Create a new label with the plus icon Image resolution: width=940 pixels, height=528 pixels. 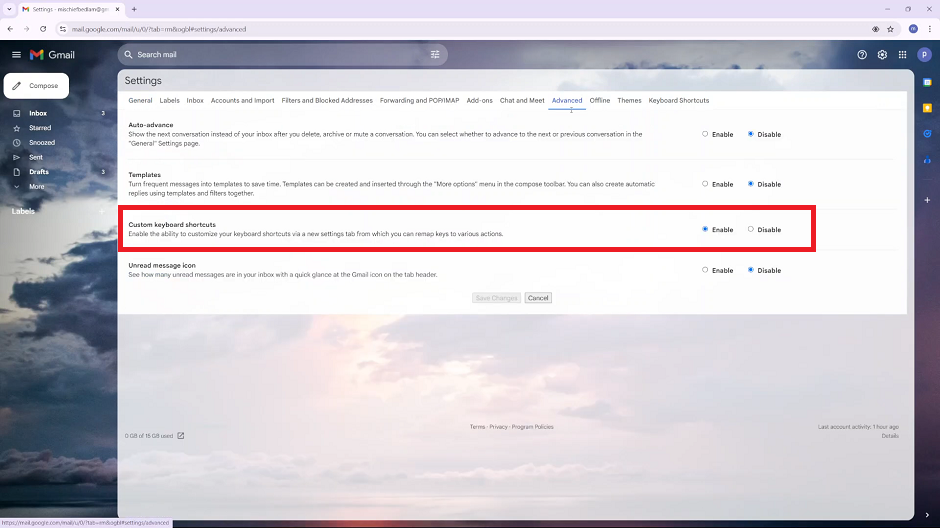pyautogui.click(x=102, y=211)
